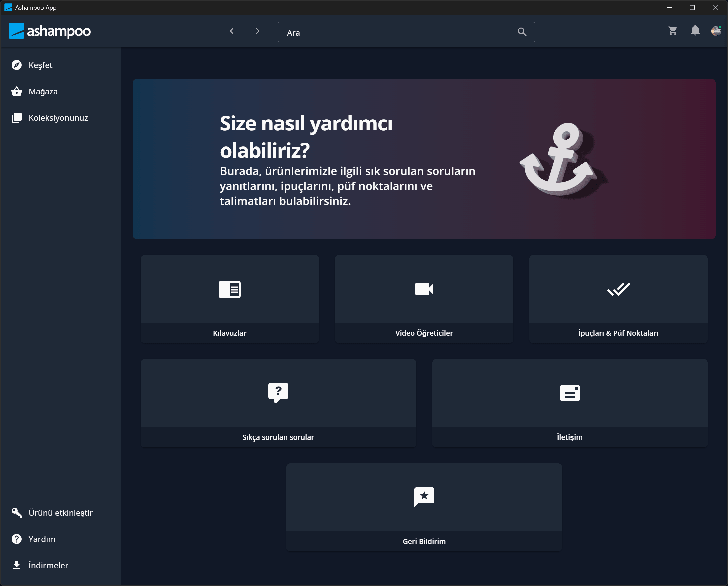Open notifications bell
Image resolution: width=728 pixels, height=586 pixels.
695,31
